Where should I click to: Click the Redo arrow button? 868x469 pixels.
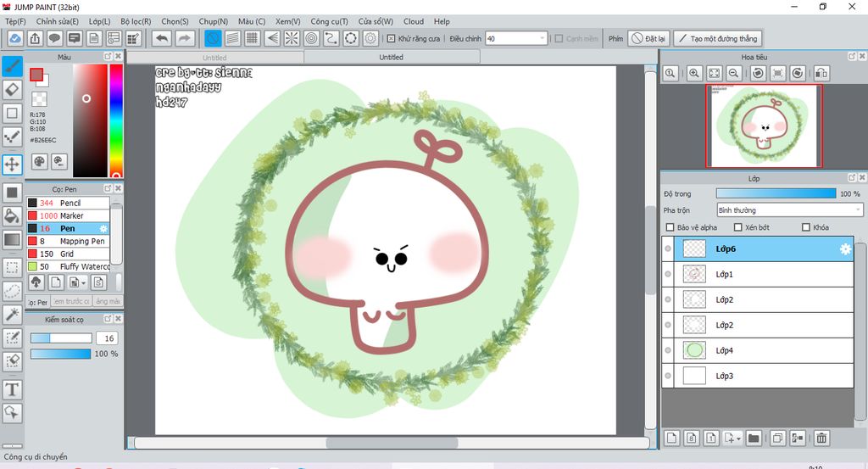[184, 39]
